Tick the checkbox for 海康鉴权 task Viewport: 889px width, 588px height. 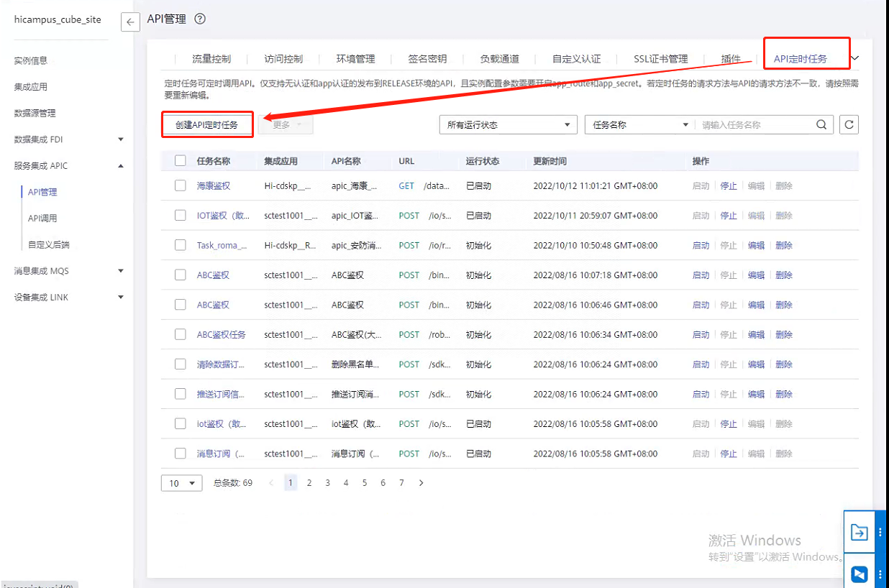pos(181,185)
